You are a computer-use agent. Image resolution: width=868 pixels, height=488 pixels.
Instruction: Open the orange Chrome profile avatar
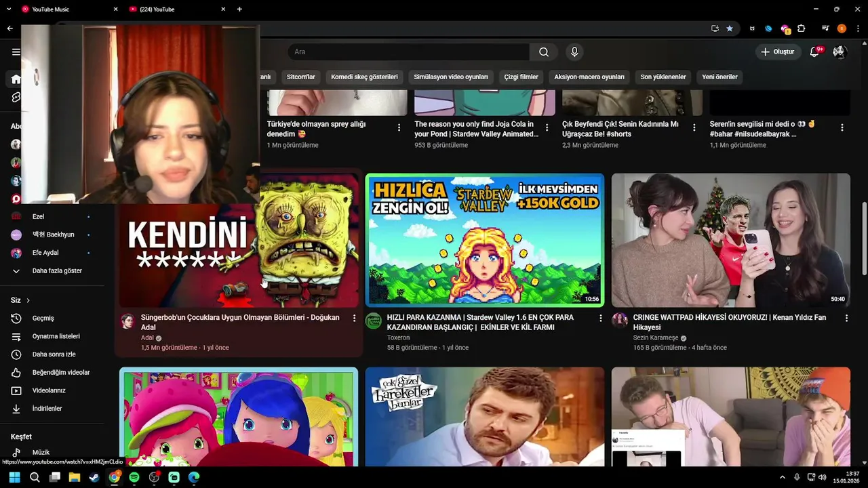coord(842,28)
